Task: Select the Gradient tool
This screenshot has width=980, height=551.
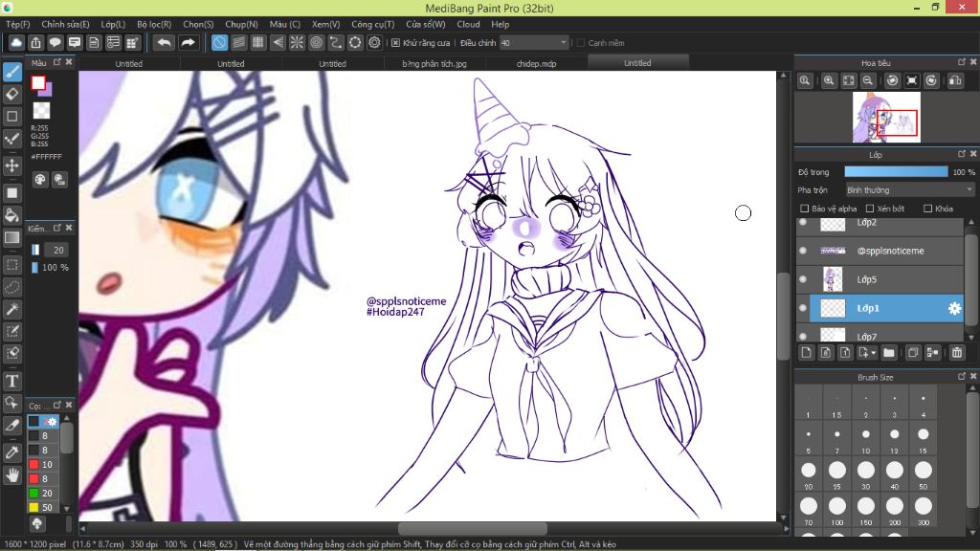Action: coord(11,237)
